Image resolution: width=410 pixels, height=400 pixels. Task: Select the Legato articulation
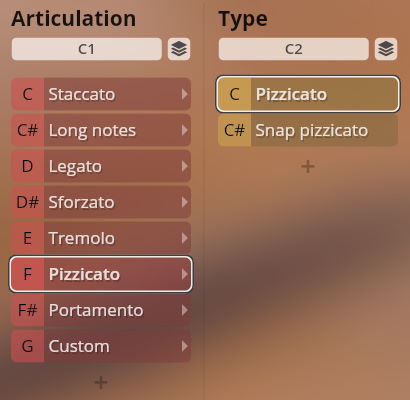[101, 166]
